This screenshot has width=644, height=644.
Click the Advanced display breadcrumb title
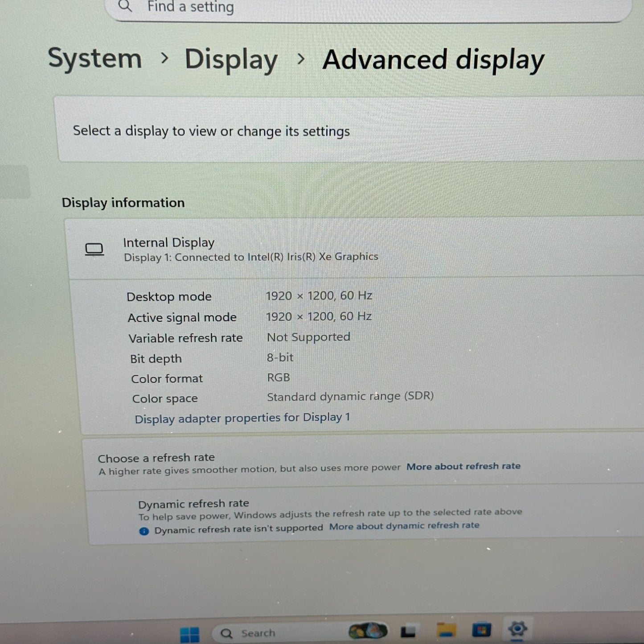coord(433,60)
